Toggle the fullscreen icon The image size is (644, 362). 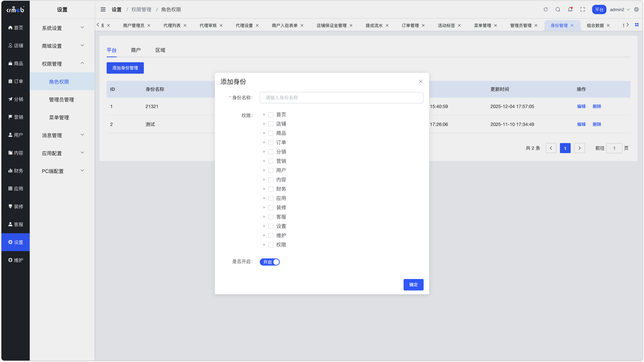[x=582, y=9]
